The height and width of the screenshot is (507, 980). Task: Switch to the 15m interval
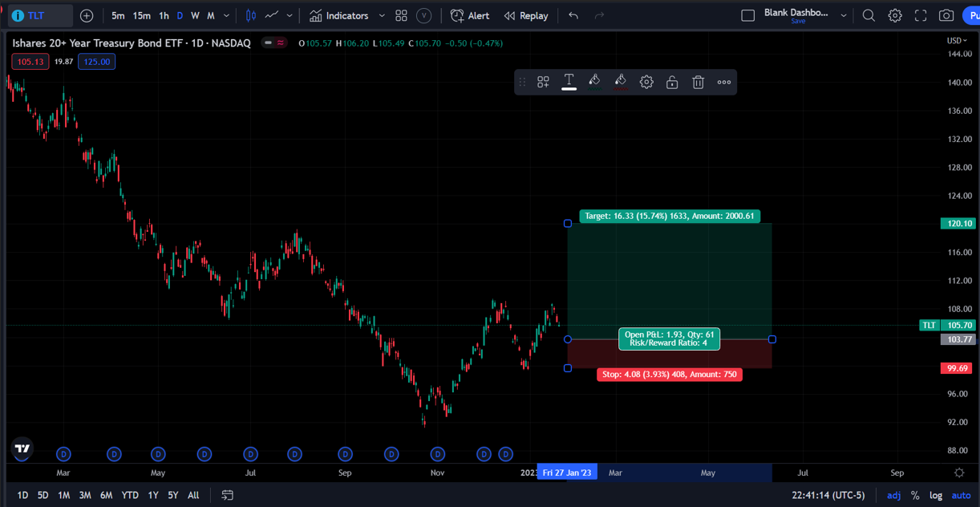(x=141, y=15)
